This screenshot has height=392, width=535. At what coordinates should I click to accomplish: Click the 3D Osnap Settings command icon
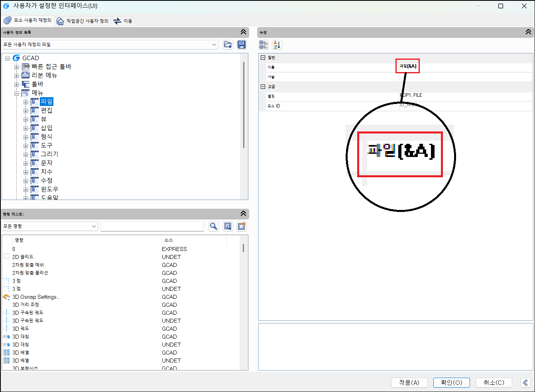click(6, 297)
